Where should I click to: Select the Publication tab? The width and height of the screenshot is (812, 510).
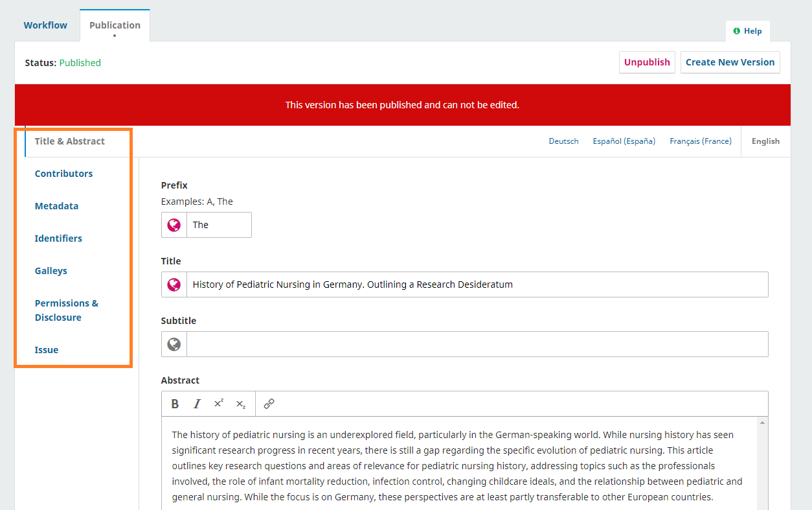(x=115, y=25)
